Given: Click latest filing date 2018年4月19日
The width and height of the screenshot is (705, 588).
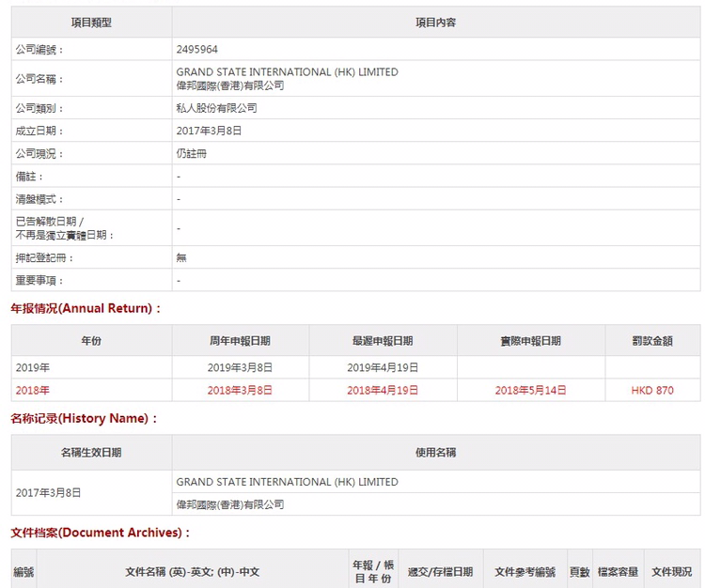Looking at the screenshot, I should (383, 391).
